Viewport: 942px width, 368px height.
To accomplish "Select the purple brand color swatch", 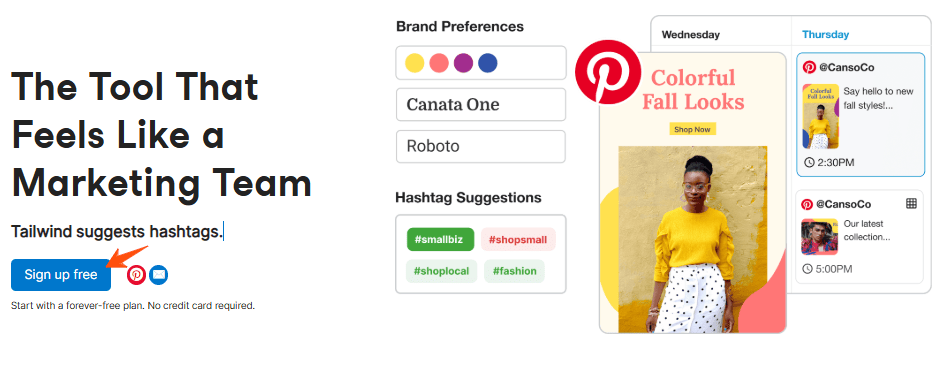I will pos(463,63).
